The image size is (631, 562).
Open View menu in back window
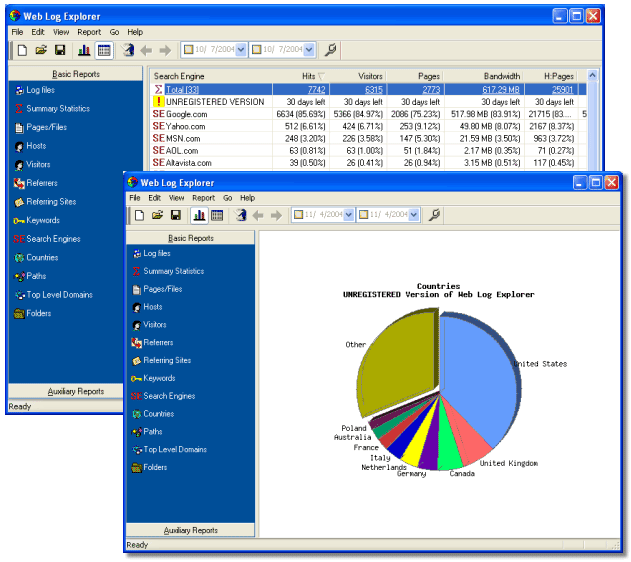tap(61, 32)
